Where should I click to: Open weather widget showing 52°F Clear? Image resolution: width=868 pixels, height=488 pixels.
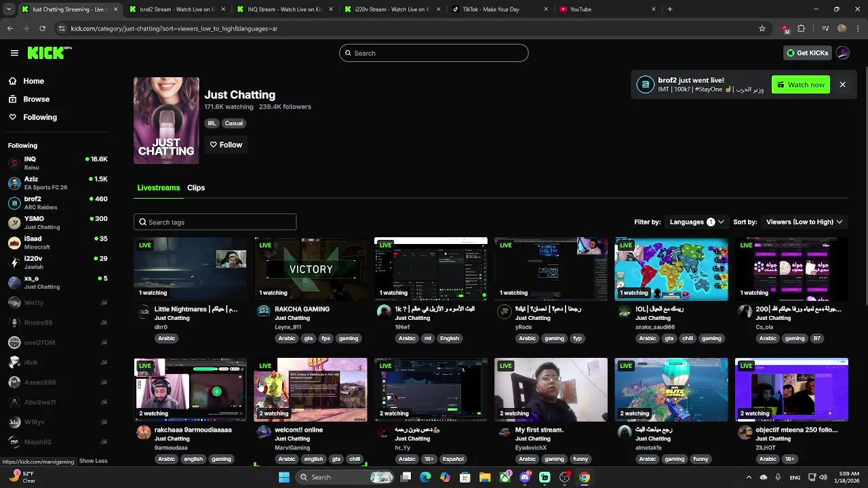(x=22, y=477)
